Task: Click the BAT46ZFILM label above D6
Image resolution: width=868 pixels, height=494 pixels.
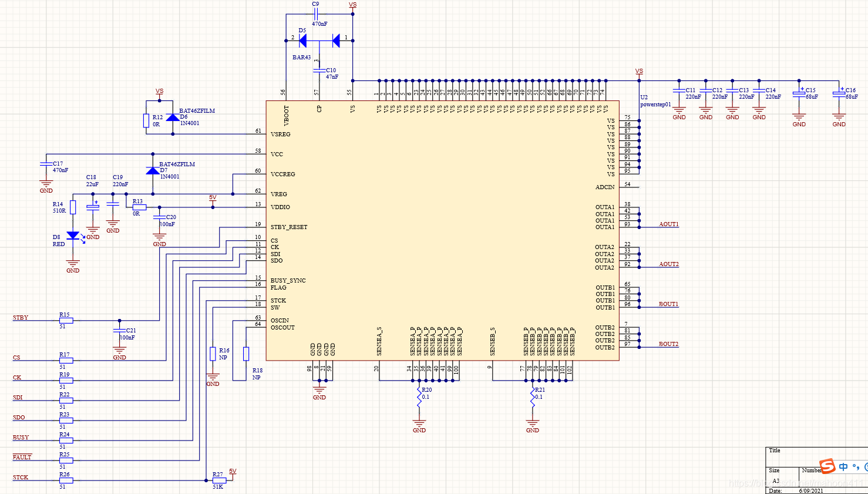Action: 197,111
